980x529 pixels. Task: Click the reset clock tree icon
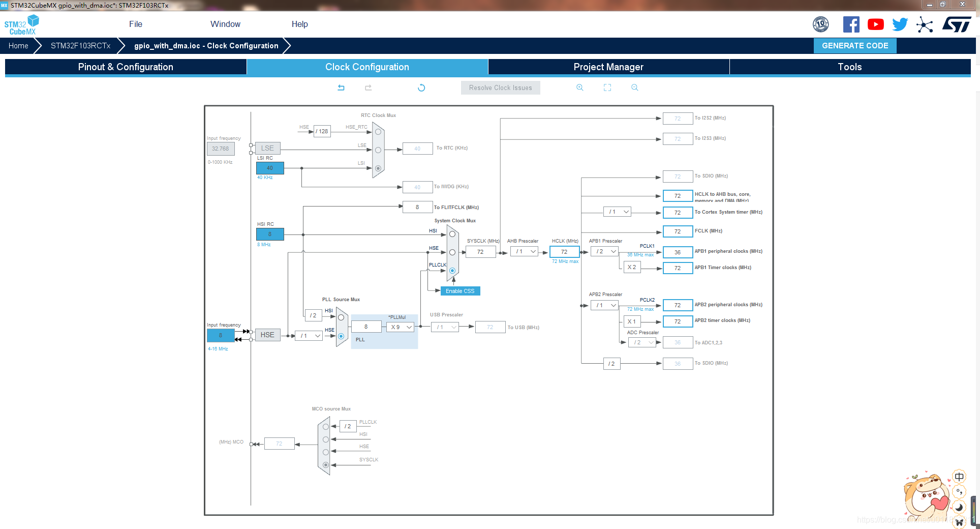[x=421, y=87]
